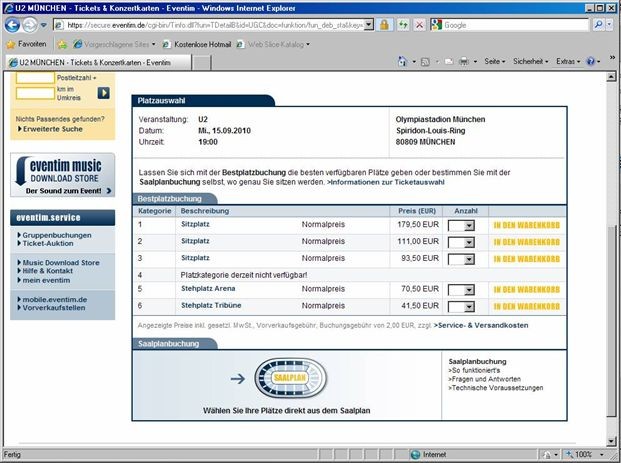
Task: Open Anzahl dropdown for category 1 Sitzplatz
Action: 461,226
